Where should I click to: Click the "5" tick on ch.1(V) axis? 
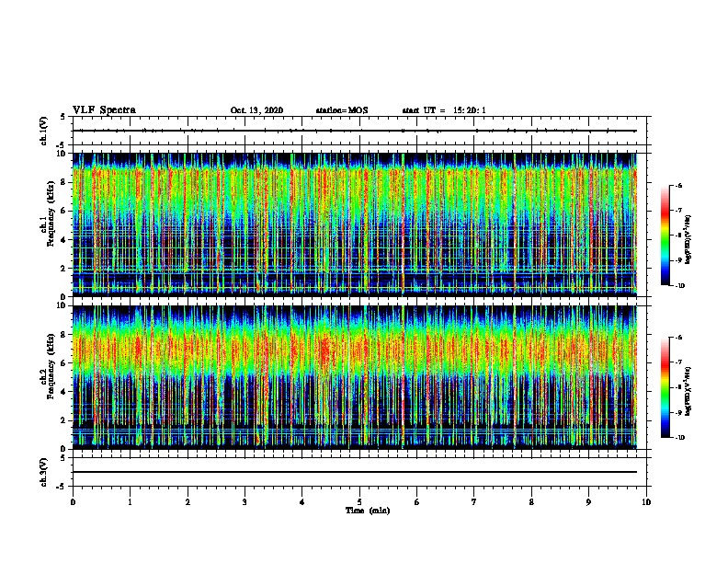pos(63,117)
